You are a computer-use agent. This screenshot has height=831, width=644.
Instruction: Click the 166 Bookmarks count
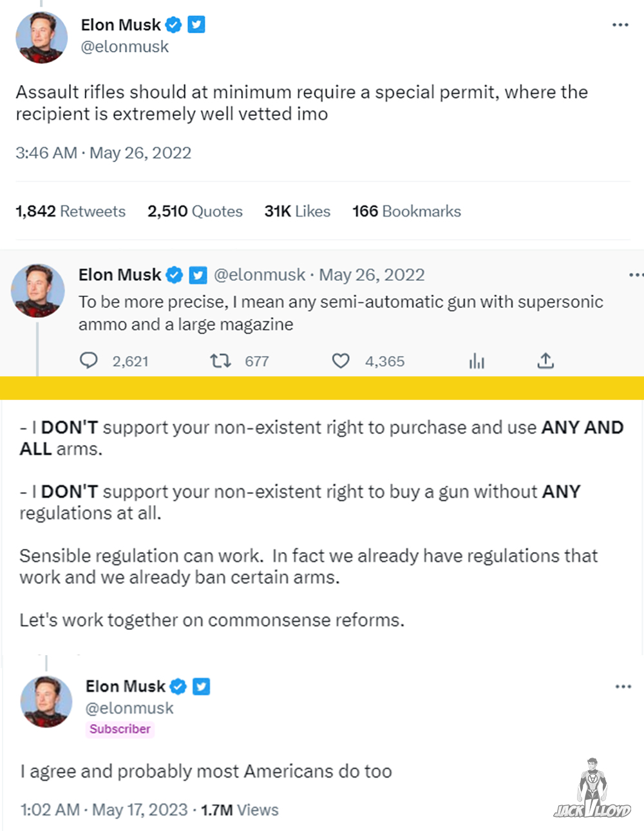pyautogui.click(x=406, y=211)
